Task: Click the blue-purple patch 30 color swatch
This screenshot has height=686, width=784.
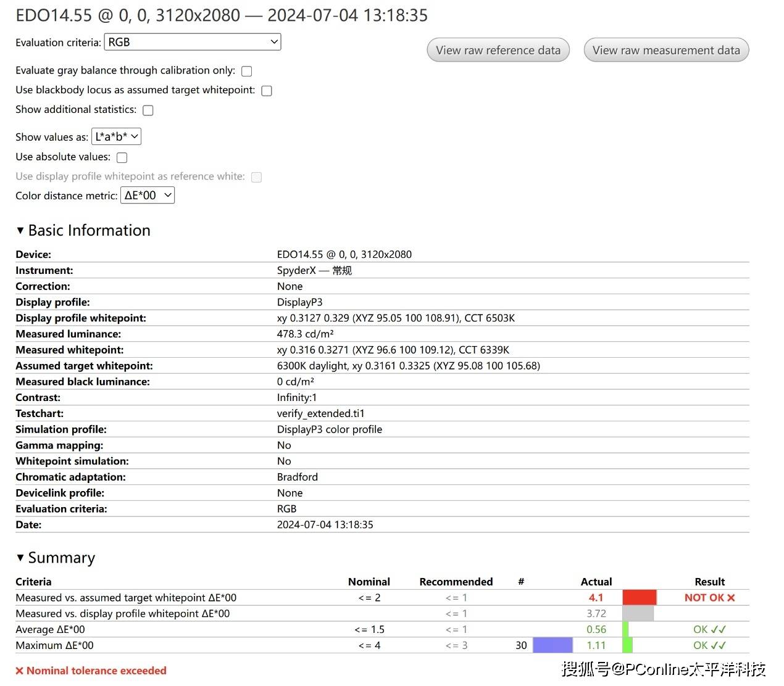Action: point(553,645)
